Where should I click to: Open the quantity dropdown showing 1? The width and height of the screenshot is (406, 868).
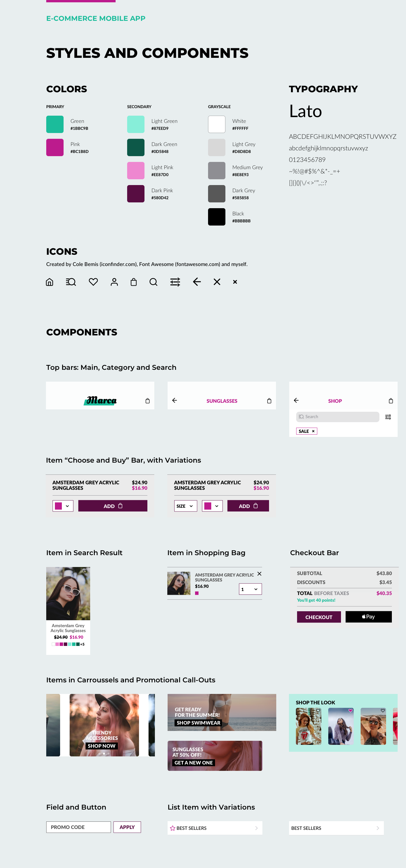point(250,589)
